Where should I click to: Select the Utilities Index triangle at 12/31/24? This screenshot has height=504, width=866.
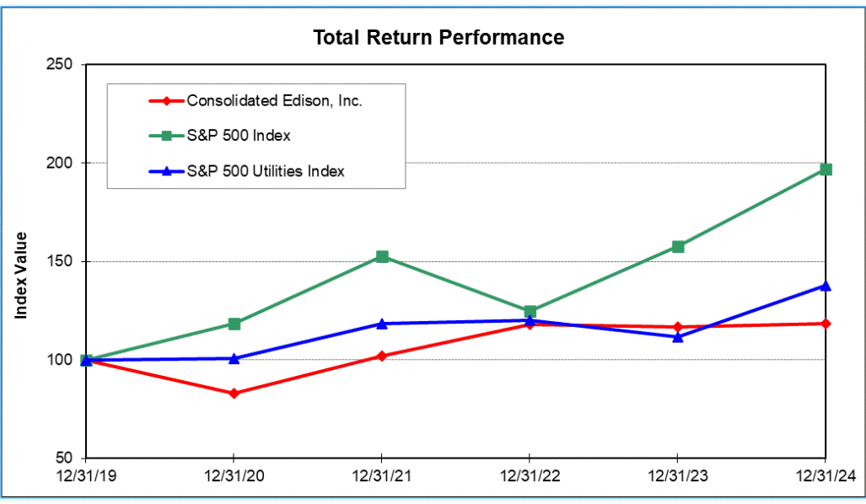click(x=826, y=286)
